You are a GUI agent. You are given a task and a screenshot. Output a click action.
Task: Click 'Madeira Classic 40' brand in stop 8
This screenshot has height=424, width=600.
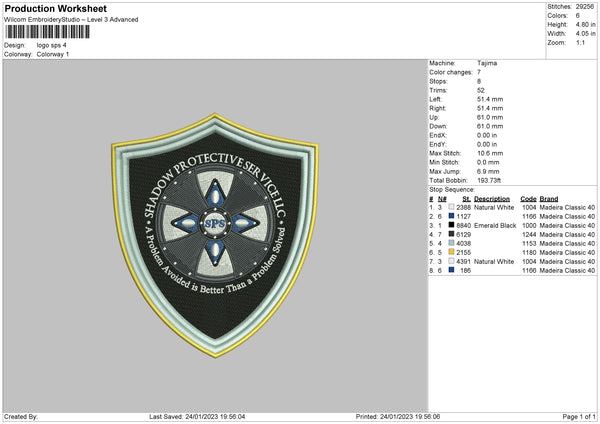[567, 271]
